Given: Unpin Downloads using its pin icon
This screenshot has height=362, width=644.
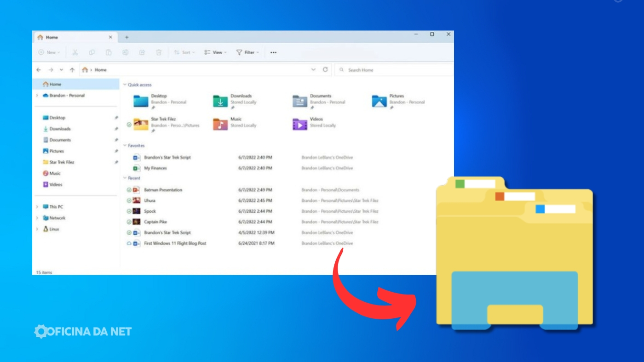Looking at the screenshot, I should click(x=117, y=129).
